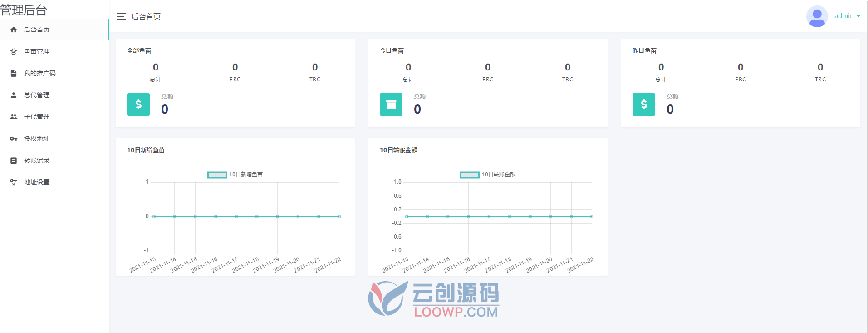
Task: Click the first data point in 10日转账金额 chart
Action: (x=407, y=217)
